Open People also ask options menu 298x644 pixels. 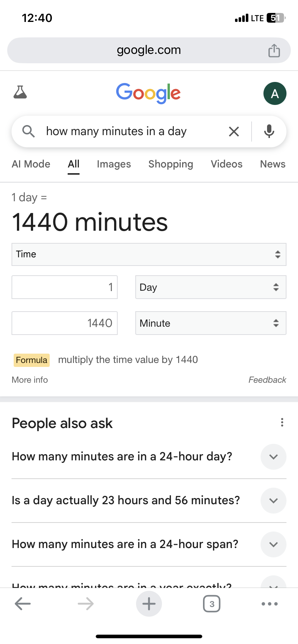(282, 422)
